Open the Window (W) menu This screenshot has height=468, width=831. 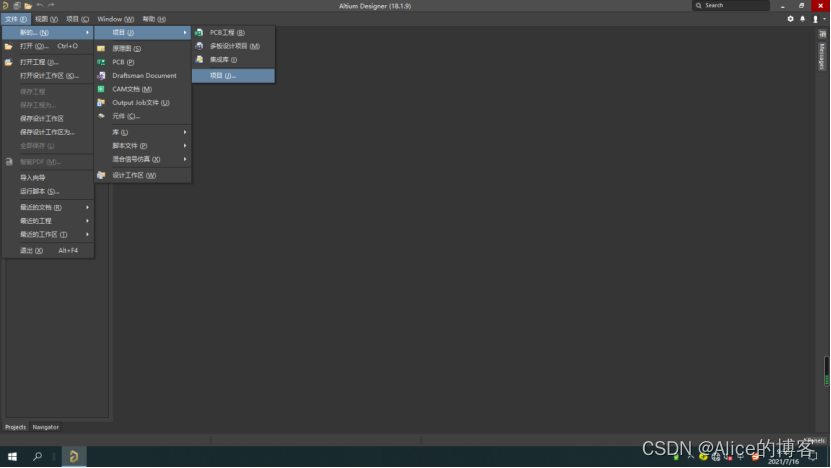coord(116,19)
